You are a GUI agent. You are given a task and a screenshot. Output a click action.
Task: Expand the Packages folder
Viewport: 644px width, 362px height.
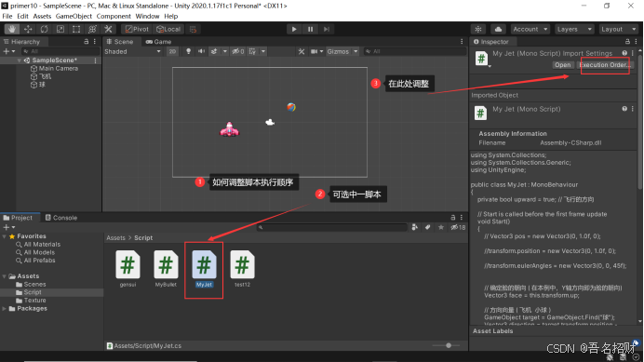tap(5, 309)
